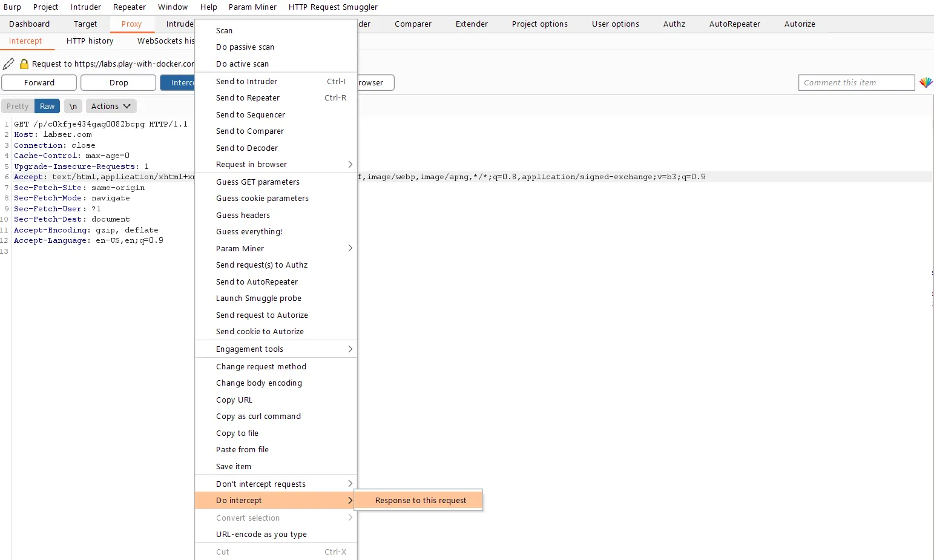Open the HTTP history sub-tab
This screenshot has height=560, width=934.
90,41
